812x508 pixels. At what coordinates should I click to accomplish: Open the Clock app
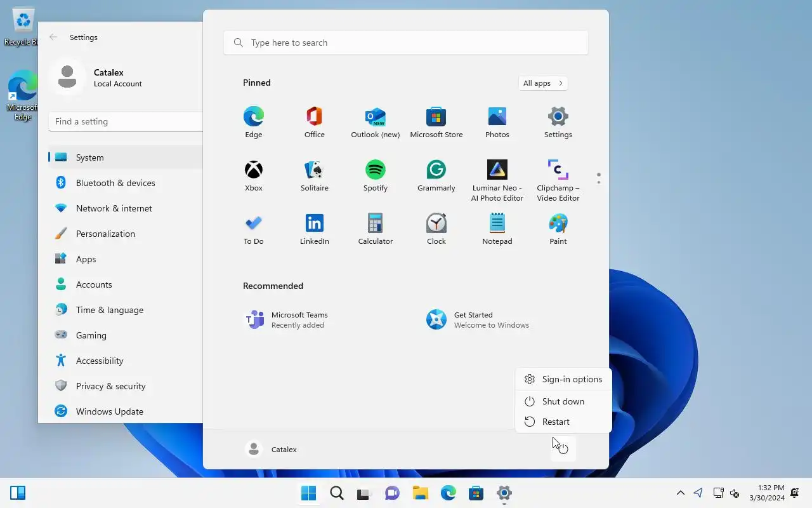point(436,229)
